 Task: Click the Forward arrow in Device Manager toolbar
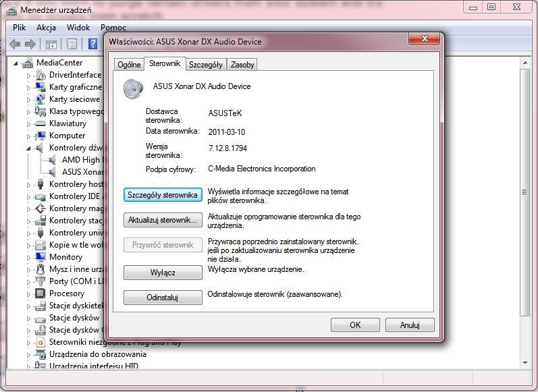pos(30,44)
